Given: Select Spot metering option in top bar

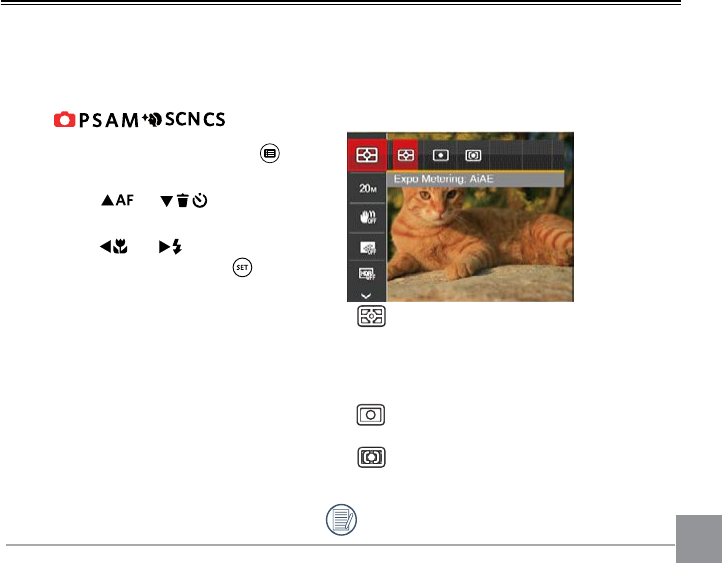Looking at the screenshot, I should (x=441, y=155).
